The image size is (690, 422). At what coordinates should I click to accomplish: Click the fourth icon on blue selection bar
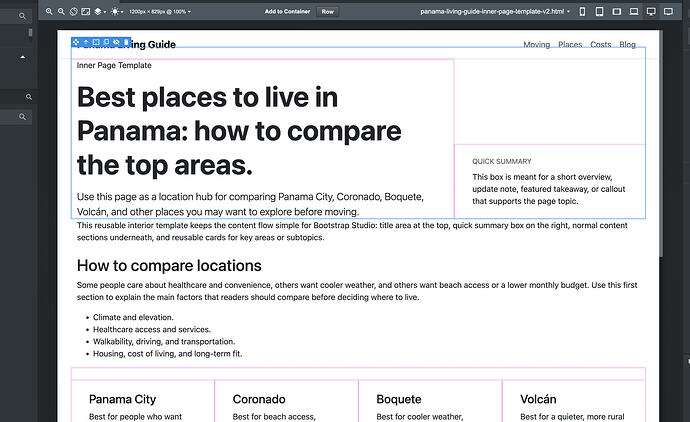tap(106, 42)
